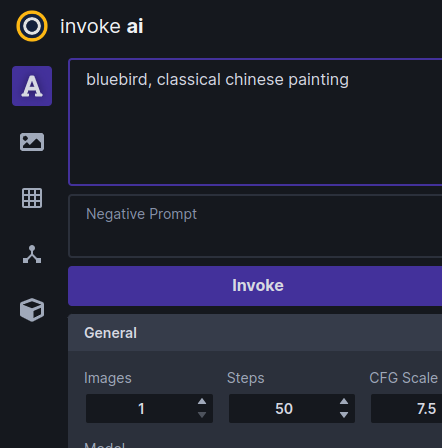Viewport: 442px width, 448px height.
Task: Open the Model Manager cube icon
Action: [x=32, y=310]
